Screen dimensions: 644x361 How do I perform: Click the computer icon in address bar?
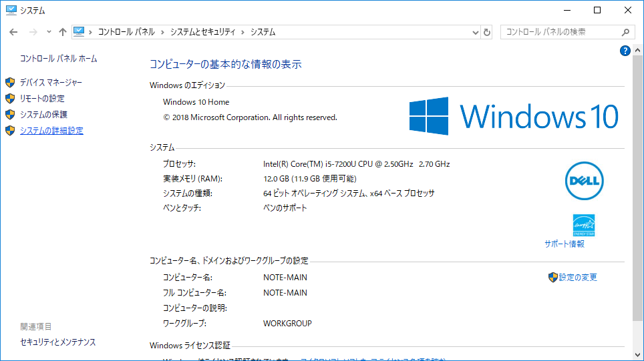[79, 31]
